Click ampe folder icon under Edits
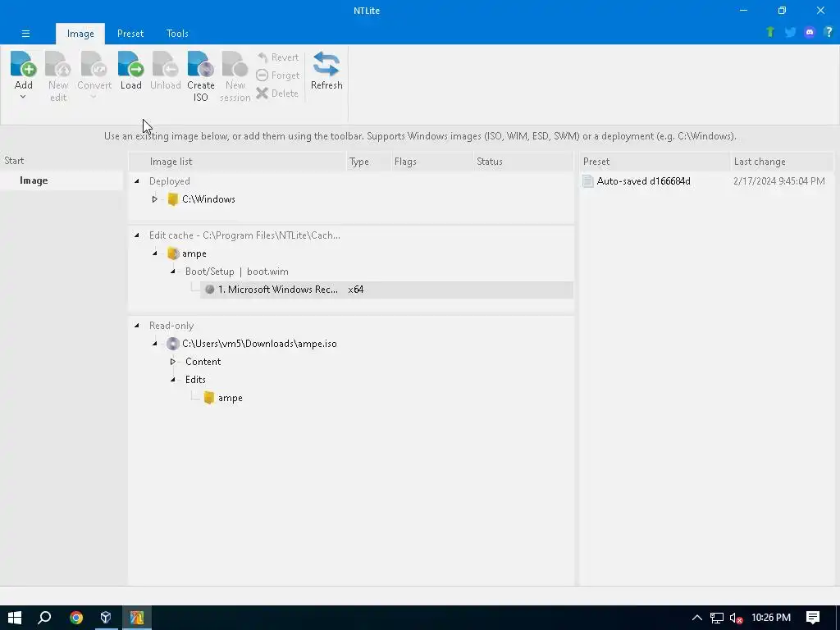 [x=209, y=398]
